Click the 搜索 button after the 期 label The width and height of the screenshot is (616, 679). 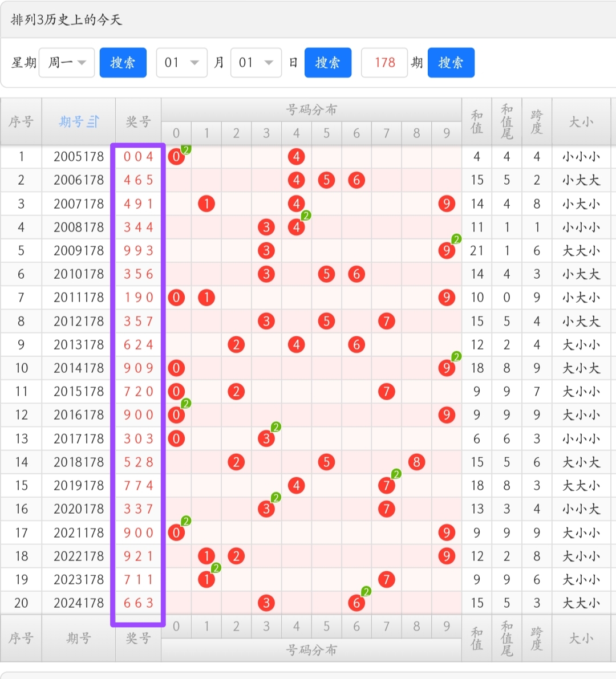[451, 63]
